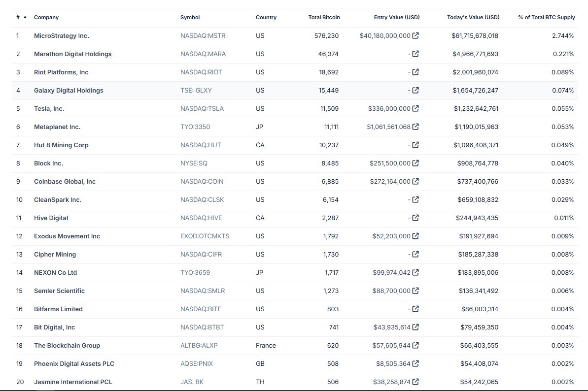Open external link icon in Phoenix Digital row
Screen dimensions: 588x391
pos(415,363)
